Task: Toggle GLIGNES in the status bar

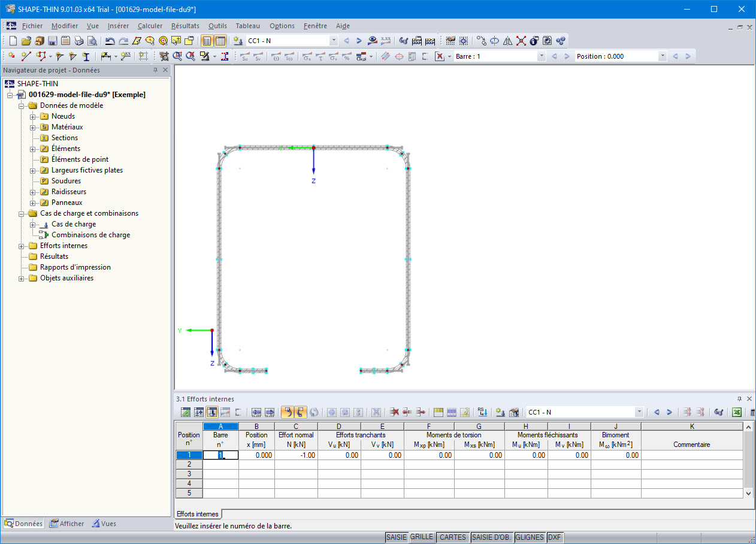Action: [x=530, y=537]
